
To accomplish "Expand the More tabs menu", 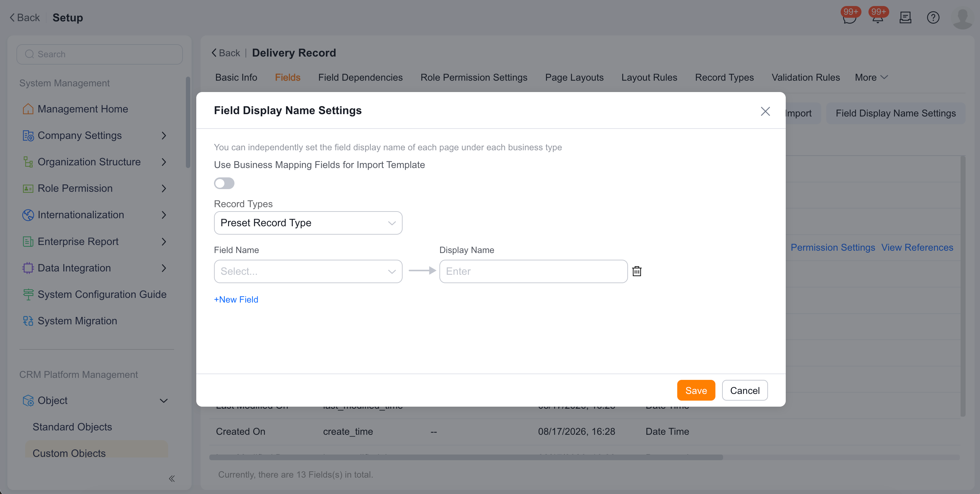I will point(871,77).
